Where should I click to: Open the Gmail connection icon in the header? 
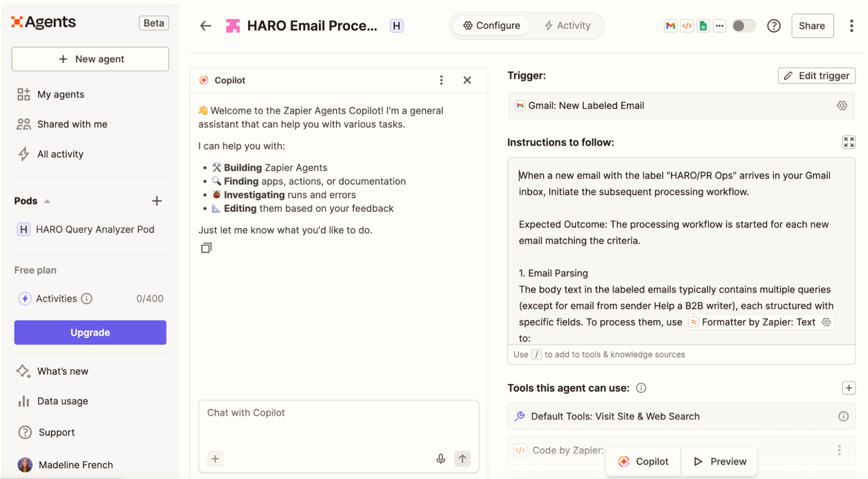click(x=670, y=26)
